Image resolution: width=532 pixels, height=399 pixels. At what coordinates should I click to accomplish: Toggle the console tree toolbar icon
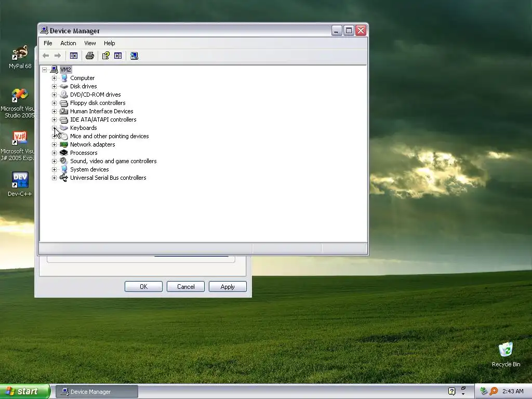pos(74,56)
